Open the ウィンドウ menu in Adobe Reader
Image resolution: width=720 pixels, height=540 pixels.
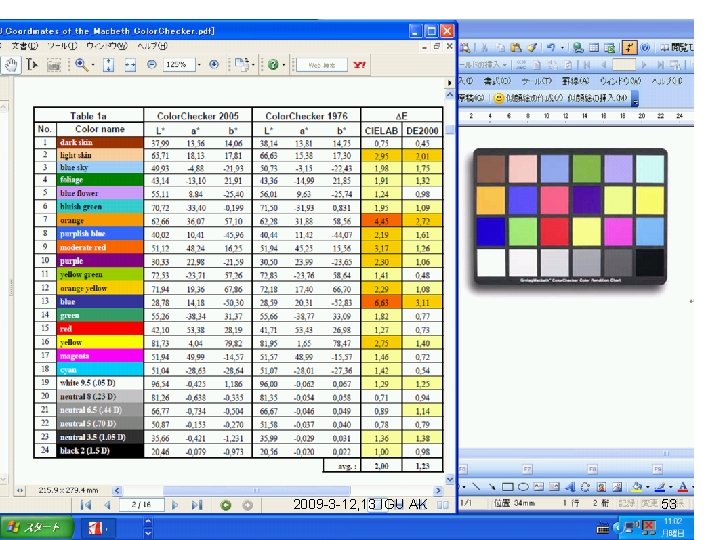107,46
